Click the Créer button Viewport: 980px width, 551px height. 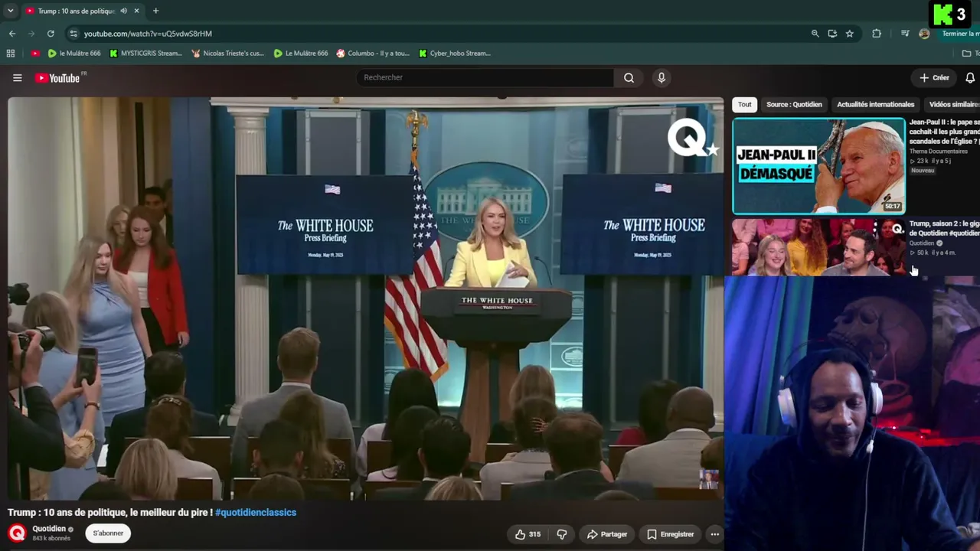click(x=935, y=77)
